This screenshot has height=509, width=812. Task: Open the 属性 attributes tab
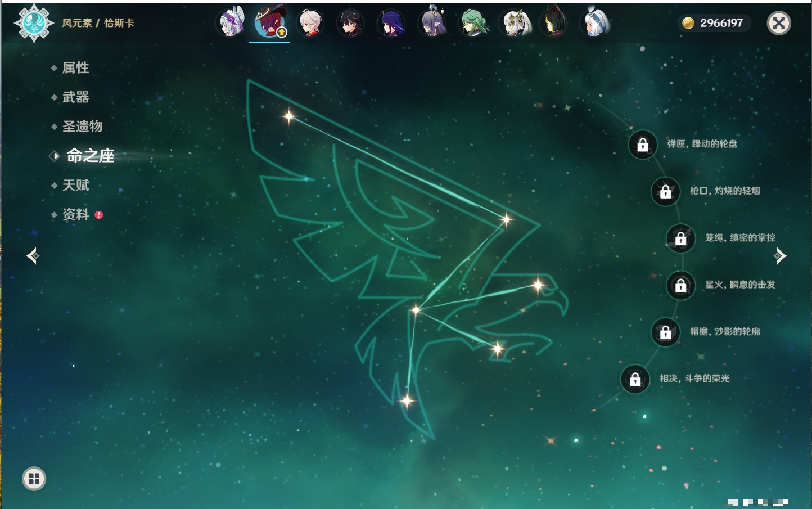75,68
